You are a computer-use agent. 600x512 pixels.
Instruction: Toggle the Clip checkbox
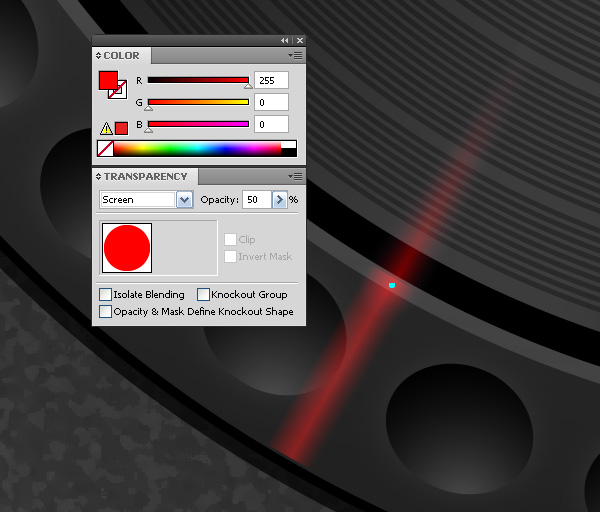pyautogui.click(x=230, y=240)
